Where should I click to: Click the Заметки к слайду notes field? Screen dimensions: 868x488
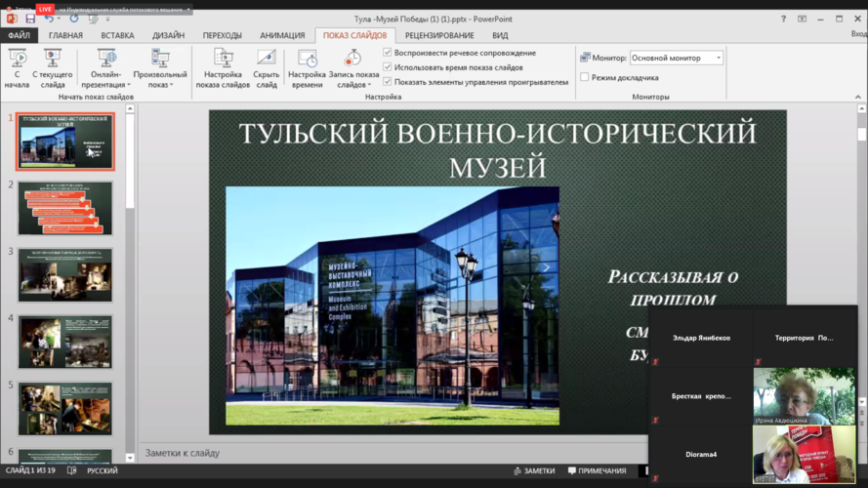pos(393,453)
